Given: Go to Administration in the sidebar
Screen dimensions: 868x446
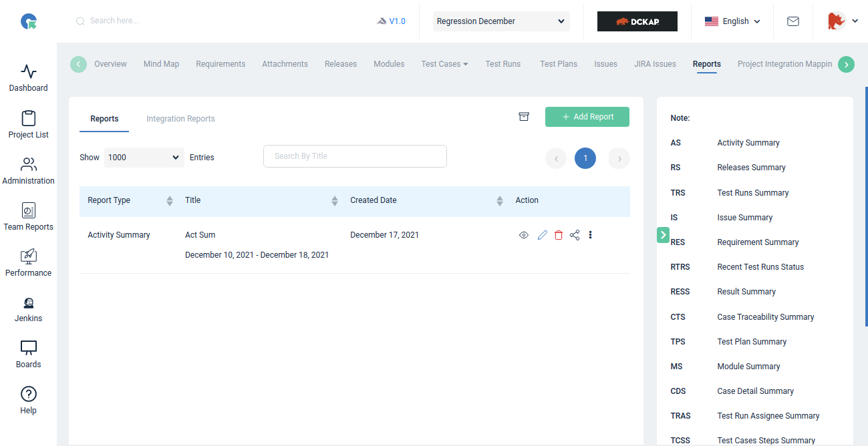Looking at the screenshot, I should point(28,171).
